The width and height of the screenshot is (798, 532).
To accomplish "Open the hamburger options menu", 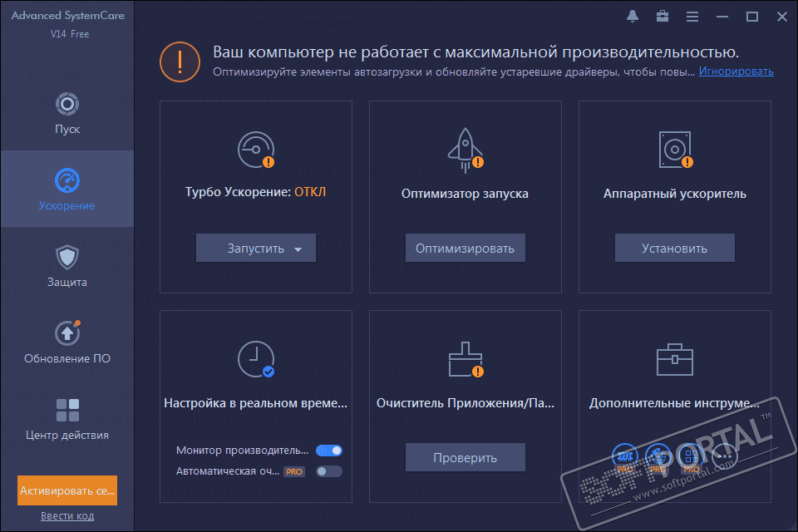I will tap(692, 17).
